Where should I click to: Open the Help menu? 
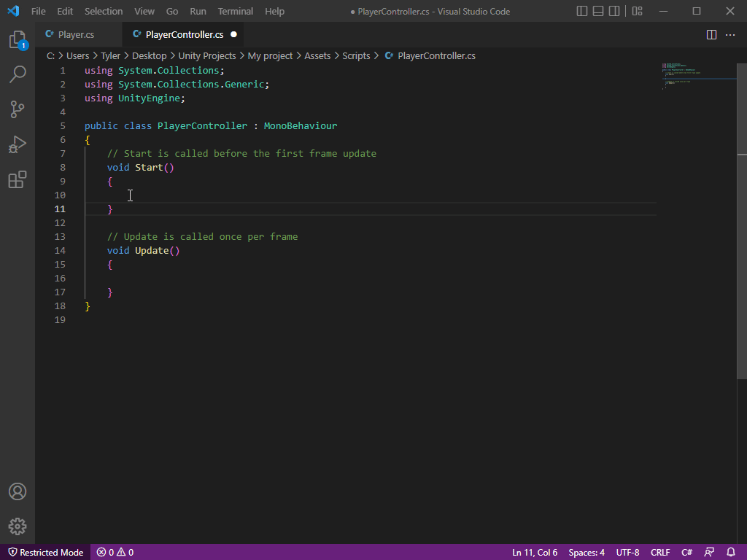274,12
